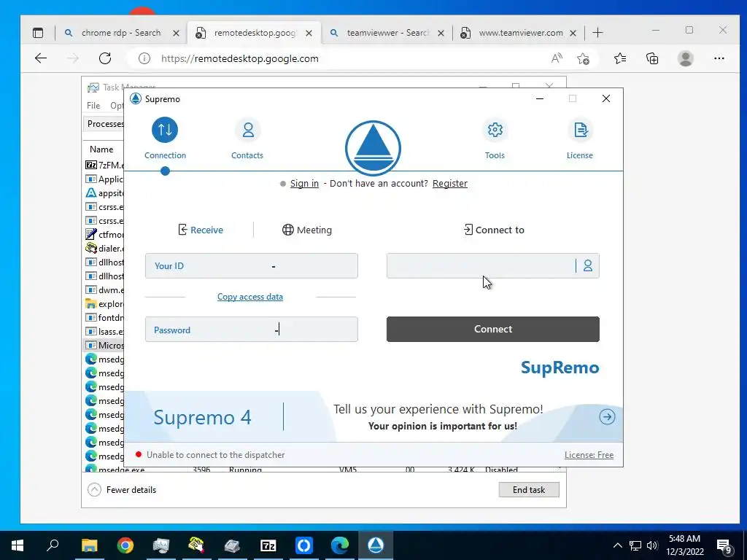Open Supremo Tools gear icon
Viewport: 747px width, 560px height.
[495, 130]
